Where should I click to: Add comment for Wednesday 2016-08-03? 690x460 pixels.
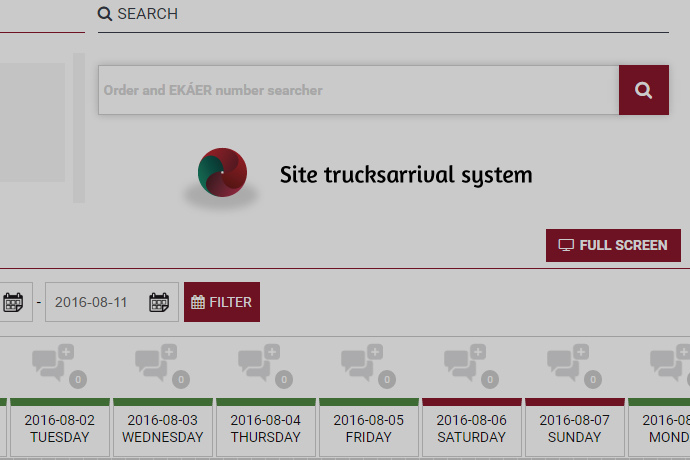click(x=162, y=361)
